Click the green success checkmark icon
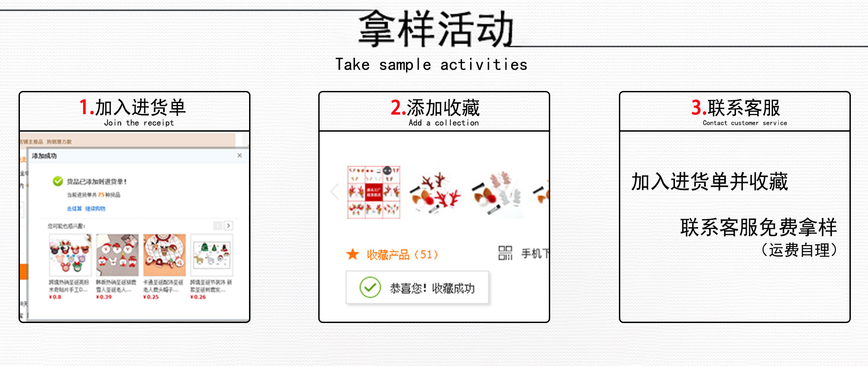Screen dimensions: 868x366 (x=58, y=181)
